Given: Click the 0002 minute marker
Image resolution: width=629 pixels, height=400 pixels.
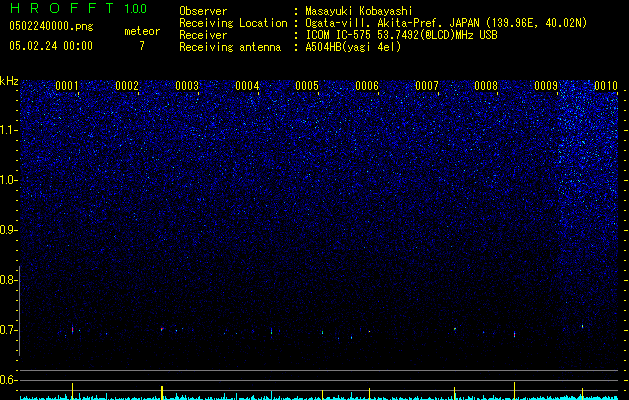Looking at the screenshot, I should click(x=127, y=86).
